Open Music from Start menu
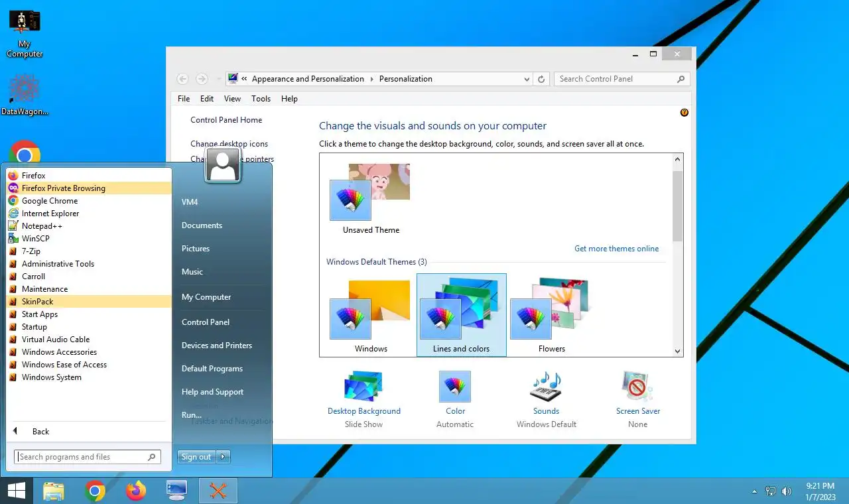The height and width of the screenshot is (504, 849). (192, 272)
